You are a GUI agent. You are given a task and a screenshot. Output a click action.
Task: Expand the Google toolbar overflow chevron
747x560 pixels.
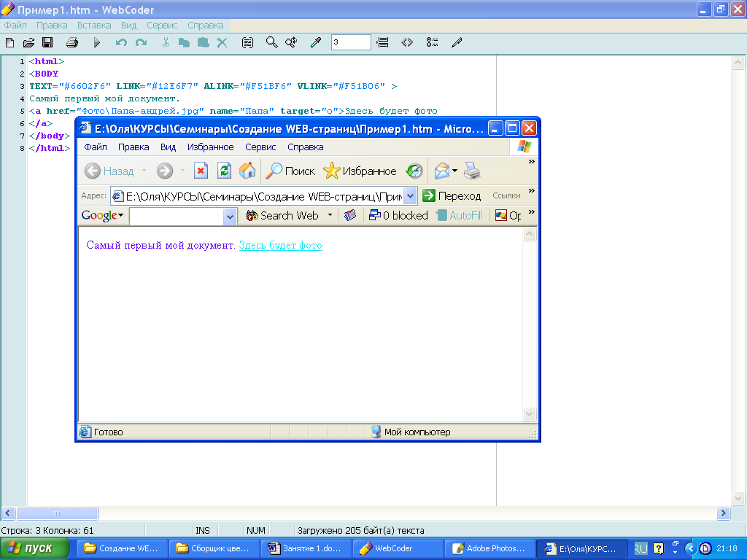click(x=532, y=212)
